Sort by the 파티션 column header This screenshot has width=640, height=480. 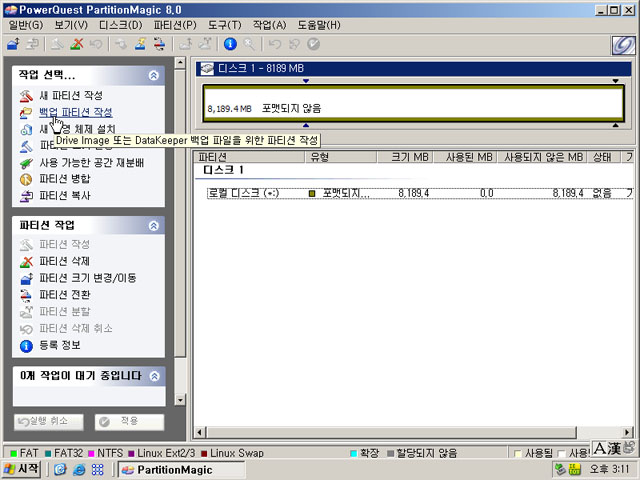pos(249,157)
